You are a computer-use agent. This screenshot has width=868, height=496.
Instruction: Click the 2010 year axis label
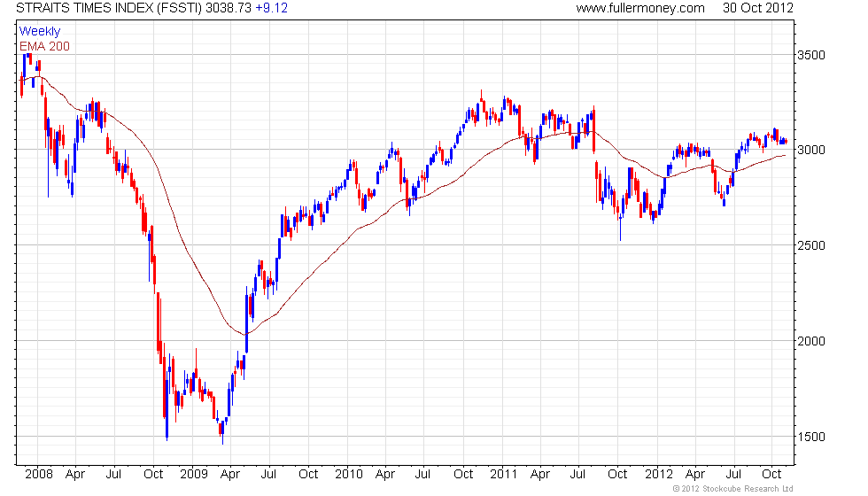point(349,475)
